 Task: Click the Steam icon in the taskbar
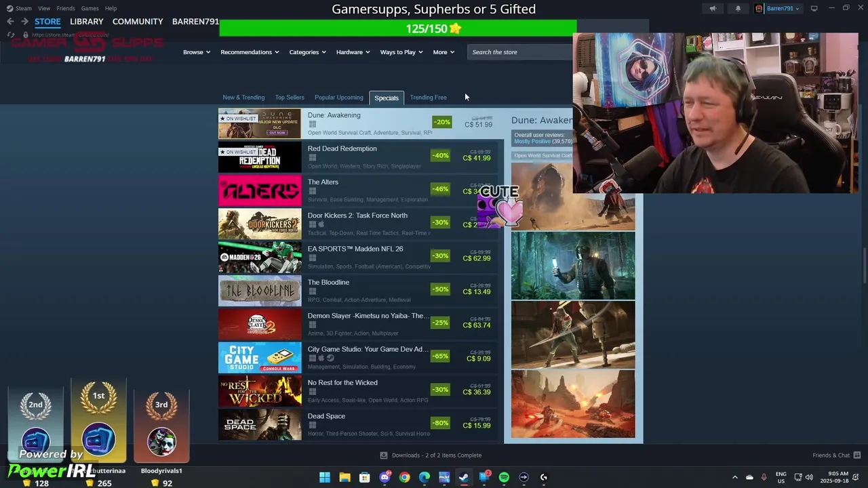[x=464, y=477]
